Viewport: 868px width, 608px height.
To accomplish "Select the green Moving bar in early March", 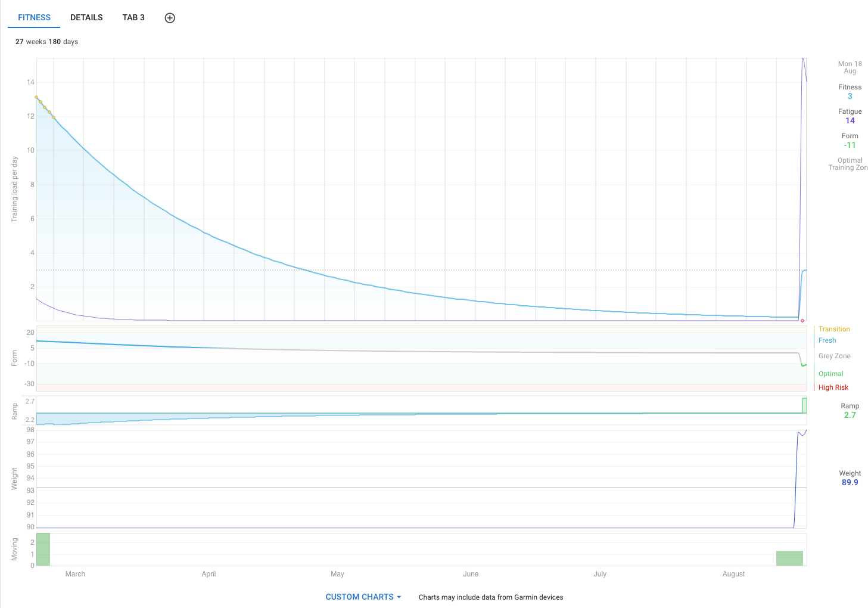I will [x=43, y=549].
